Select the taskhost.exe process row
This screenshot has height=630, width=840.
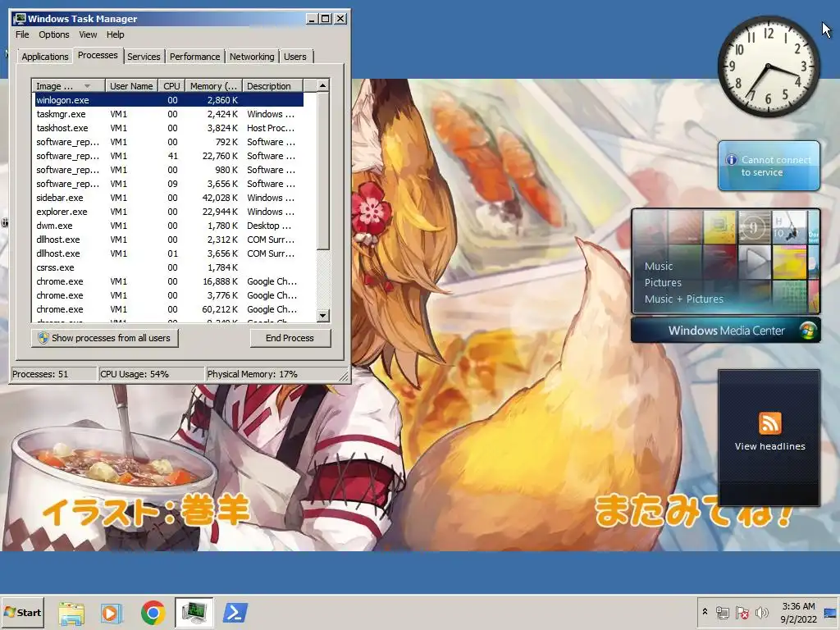click(169, 128)
